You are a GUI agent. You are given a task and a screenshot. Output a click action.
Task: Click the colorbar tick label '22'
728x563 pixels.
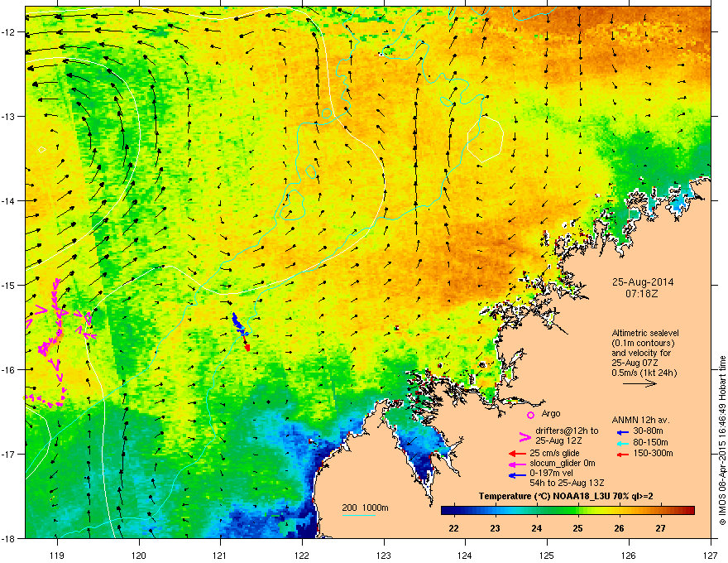454,528
